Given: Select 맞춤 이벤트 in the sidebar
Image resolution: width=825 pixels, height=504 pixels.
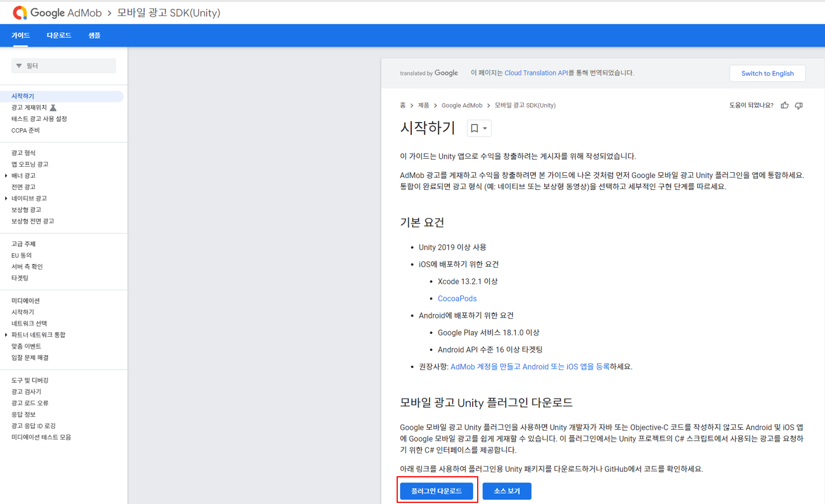Looking at the screenshot, I should (26, 346).
